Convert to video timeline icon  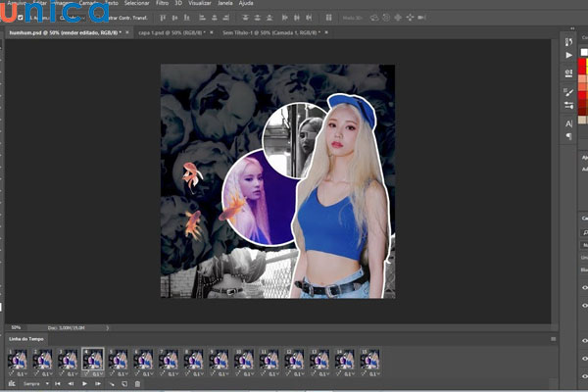tap(12, 384)
